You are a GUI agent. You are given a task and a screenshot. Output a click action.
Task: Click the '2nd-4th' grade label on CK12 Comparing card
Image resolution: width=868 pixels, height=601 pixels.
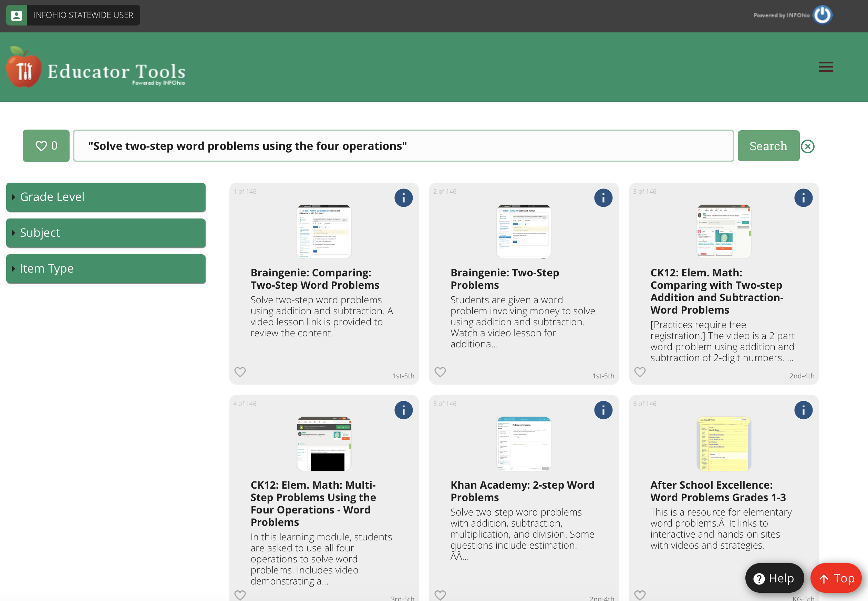802,376
